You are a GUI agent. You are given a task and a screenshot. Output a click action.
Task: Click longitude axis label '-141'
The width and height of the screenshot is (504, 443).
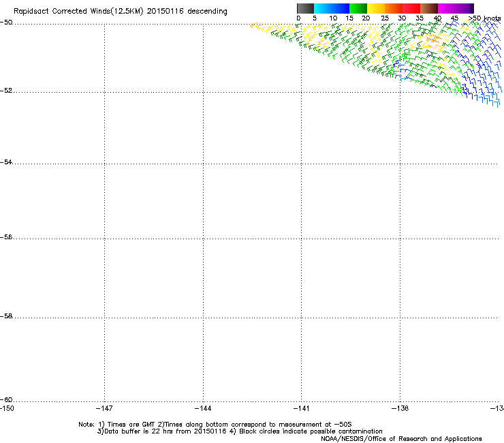point(301,408)
